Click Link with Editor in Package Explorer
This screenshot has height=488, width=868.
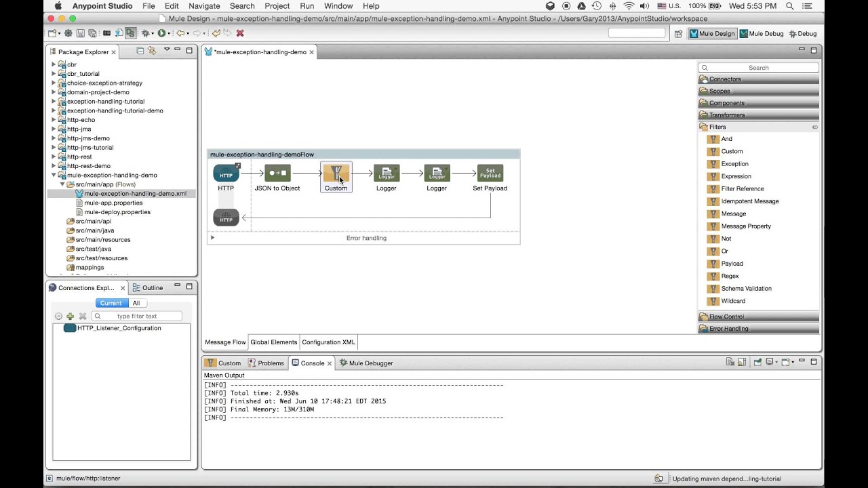tap(152, 51)
